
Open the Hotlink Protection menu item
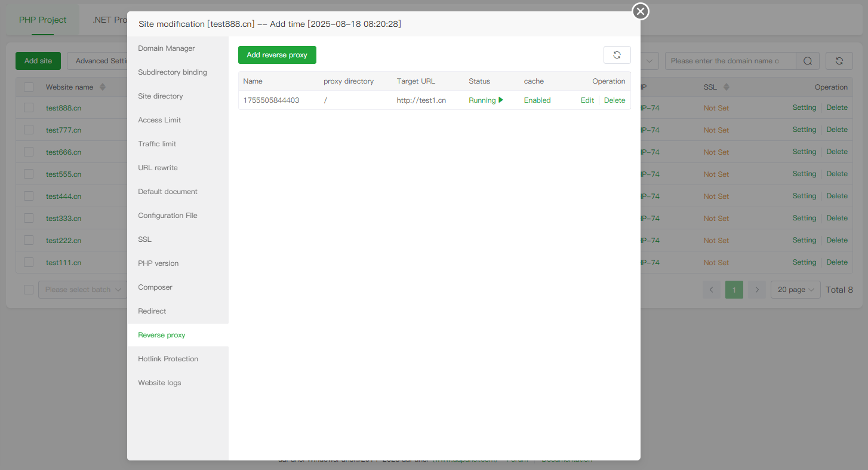tap(168, 359)
